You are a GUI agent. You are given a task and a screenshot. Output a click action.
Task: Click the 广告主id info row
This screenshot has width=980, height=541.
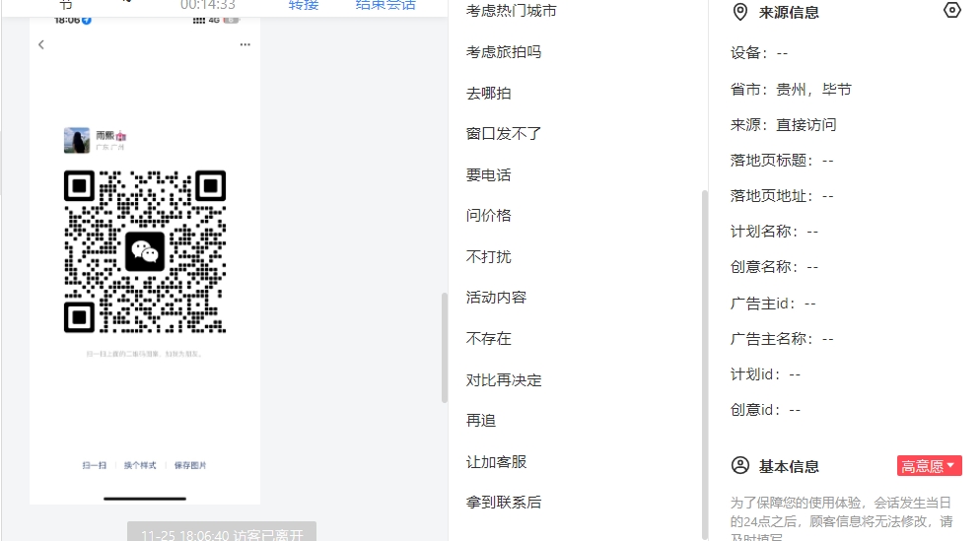[773, 304]
